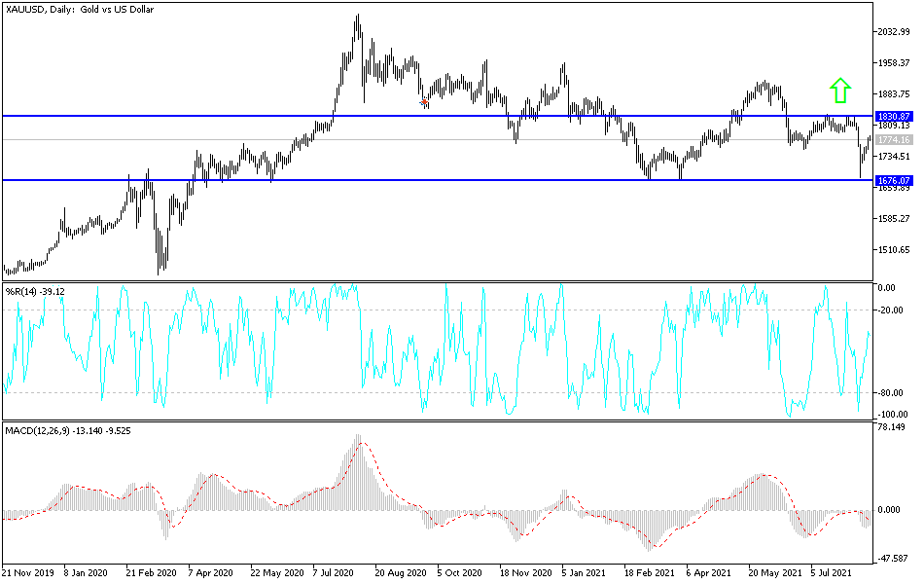
Task: Click the %R(14) -39.12 indicator label
Action: click(35, 291)
